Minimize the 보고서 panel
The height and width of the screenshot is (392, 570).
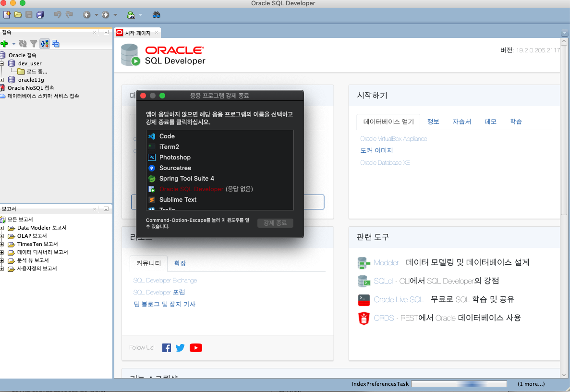point(106,208)
